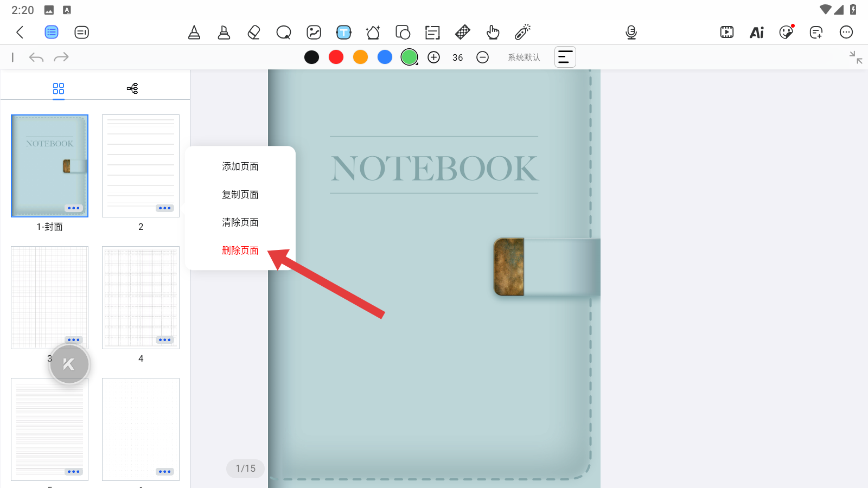Image resolution: width=868 pixels, height=488 pixels.
Task: Select the lasso selection tool
Action: click(x=283, y=33)
